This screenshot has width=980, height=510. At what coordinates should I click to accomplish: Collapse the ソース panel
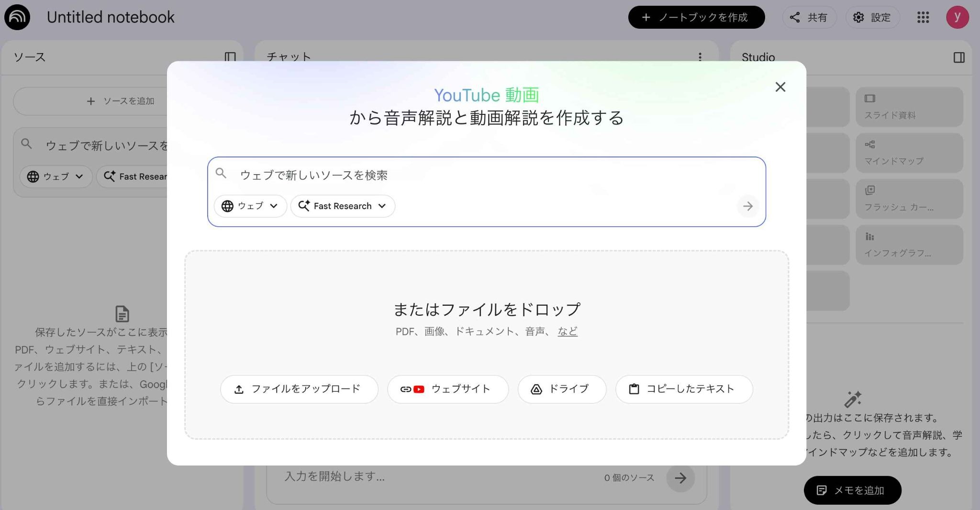tap(230, 57)
